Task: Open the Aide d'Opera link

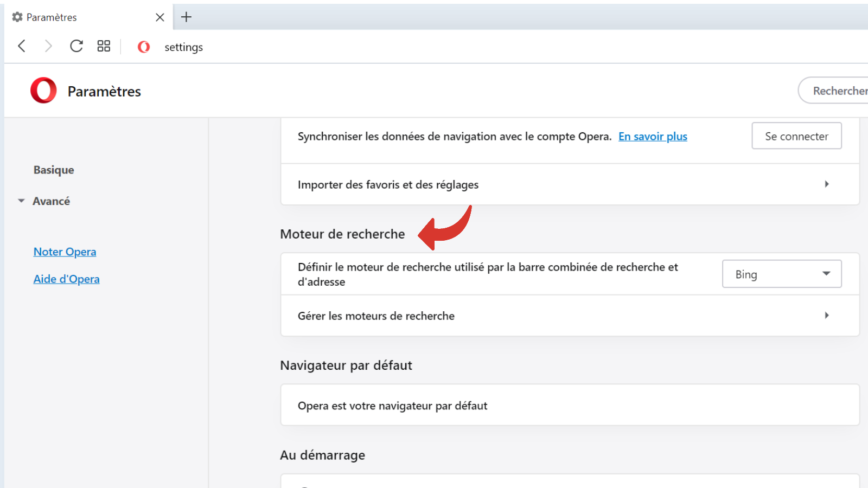Action: pyautogui.click(x=66, y=279)
